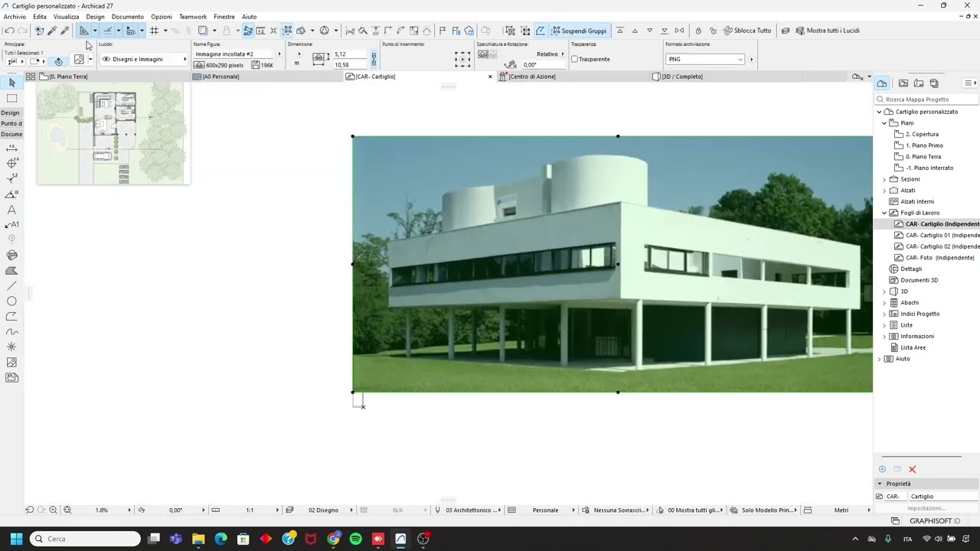The width and height of the screenshot is (980, 551).
Task: Toggle the proportional size chain link
Action: point(374,60)
